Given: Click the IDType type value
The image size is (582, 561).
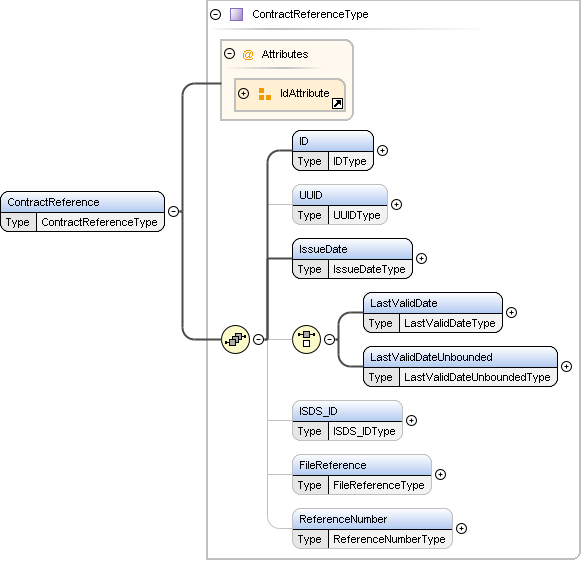Looking at the screenshot, I should click(x=350, y=161).
